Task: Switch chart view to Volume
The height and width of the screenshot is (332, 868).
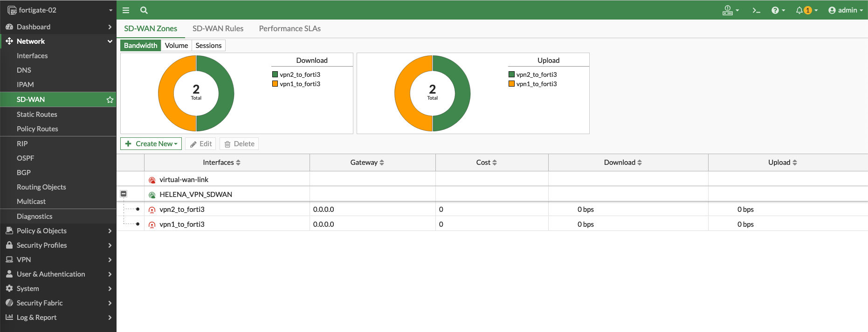Action: (176, 46)
